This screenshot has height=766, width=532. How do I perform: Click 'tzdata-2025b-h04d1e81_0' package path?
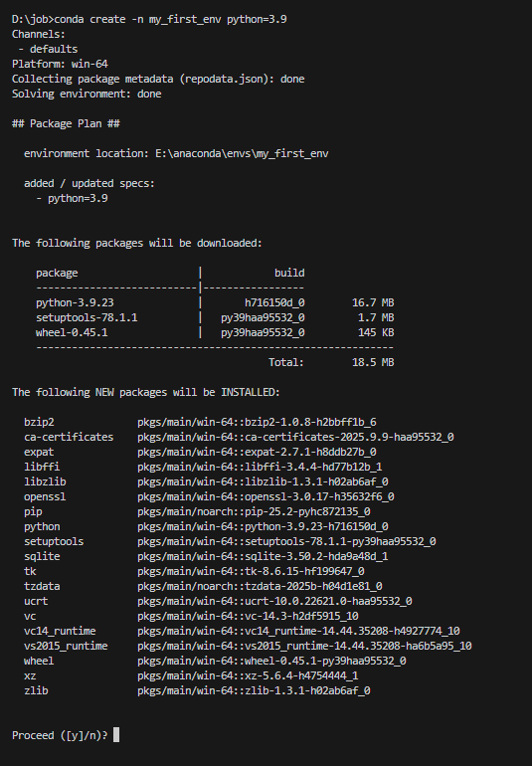tap(313, 586)
